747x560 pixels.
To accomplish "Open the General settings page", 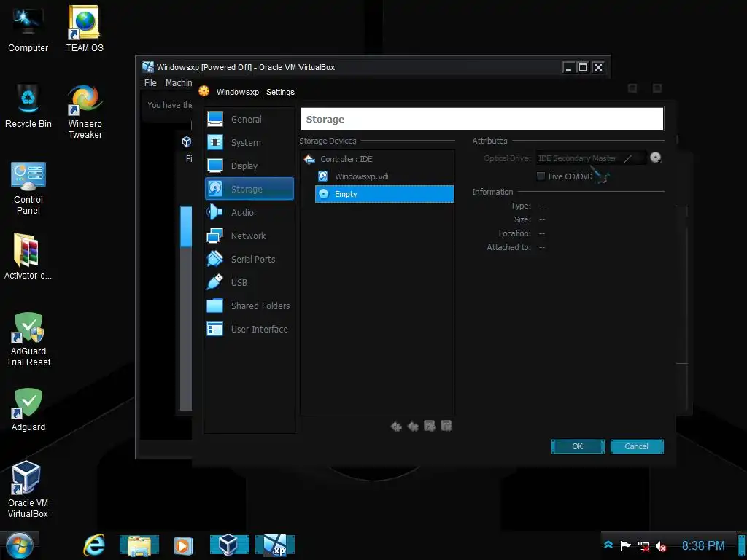I will [249, 119].
